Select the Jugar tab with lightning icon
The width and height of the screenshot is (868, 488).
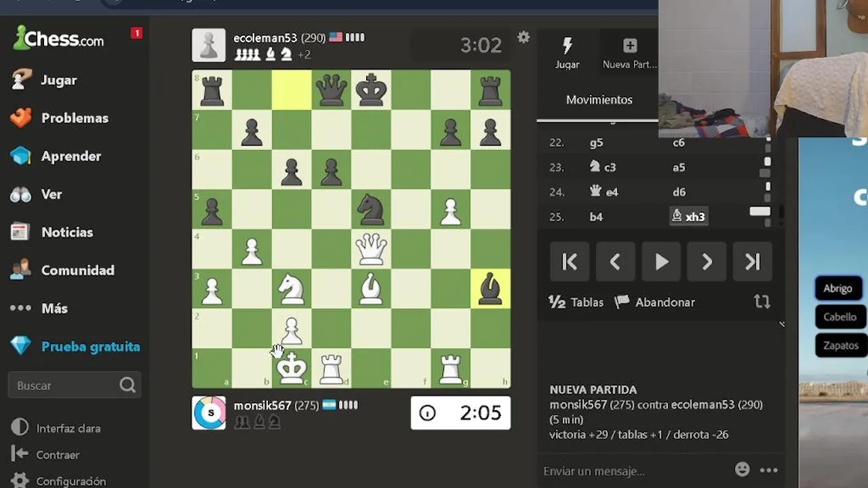pyautogui.click(x=568, y=54)
